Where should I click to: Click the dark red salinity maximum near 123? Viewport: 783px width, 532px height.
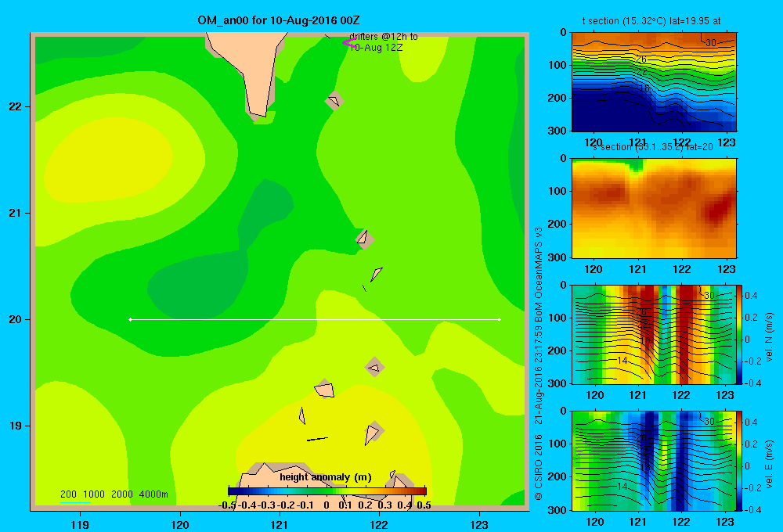coord(716,210)
